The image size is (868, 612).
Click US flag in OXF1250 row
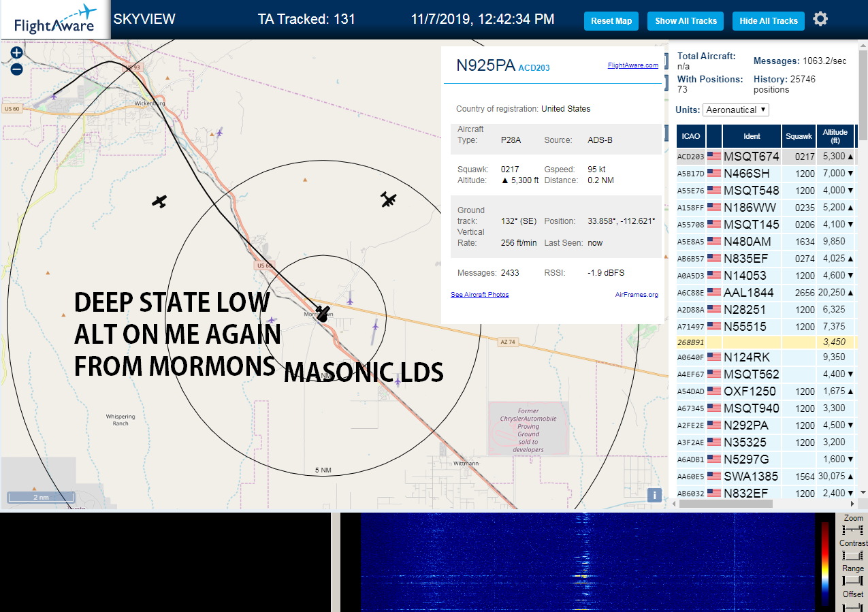(714, 391)
